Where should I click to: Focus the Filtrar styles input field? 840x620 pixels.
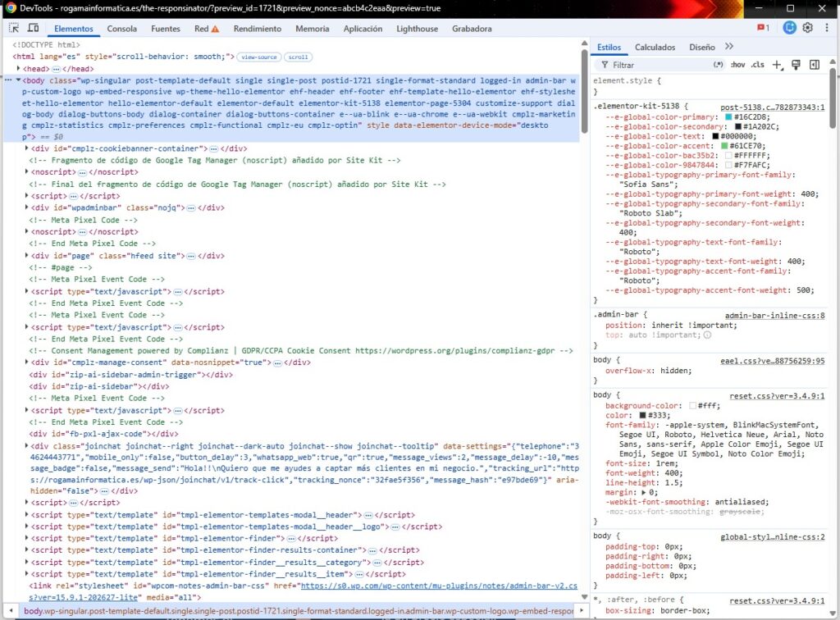click(660, 65)
